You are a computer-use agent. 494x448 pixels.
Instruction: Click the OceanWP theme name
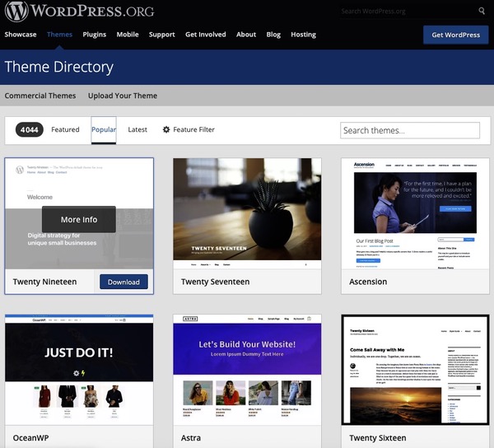pos(30,437)
